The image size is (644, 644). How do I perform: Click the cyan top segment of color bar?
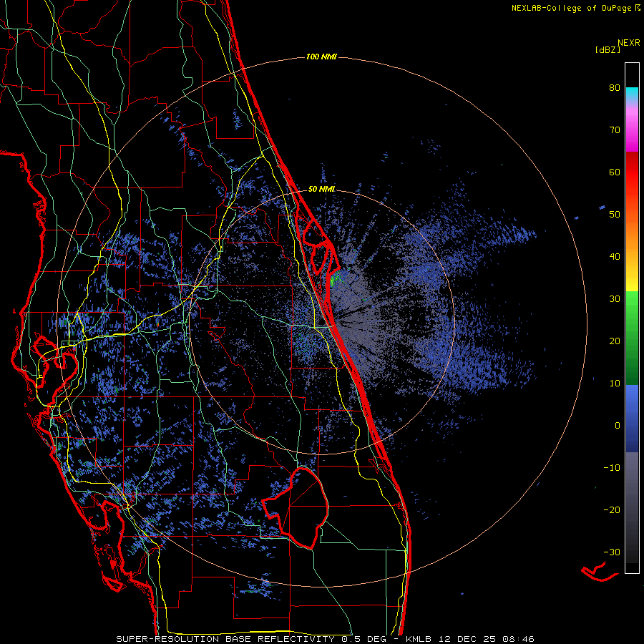click(632, 94)
